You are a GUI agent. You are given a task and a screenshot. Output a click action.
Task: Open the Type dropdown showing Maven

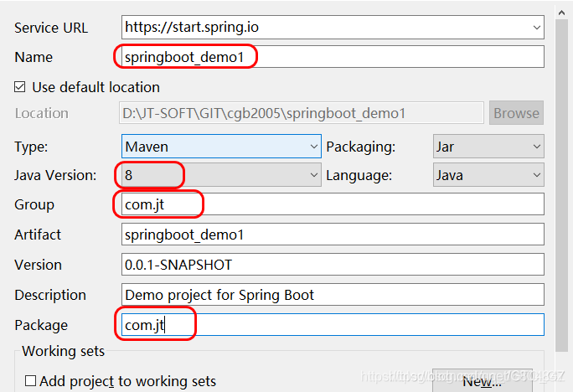click(221, 146)
